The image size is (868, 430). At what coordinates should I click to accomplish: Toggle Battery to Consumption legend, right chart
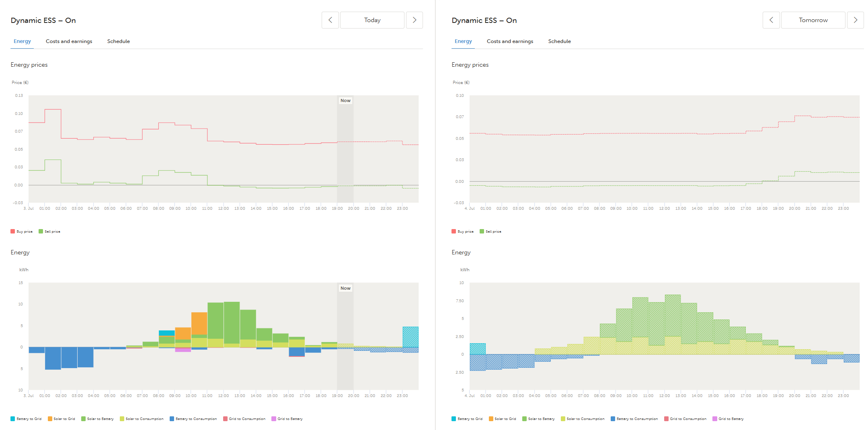click(x=634, y=419)
